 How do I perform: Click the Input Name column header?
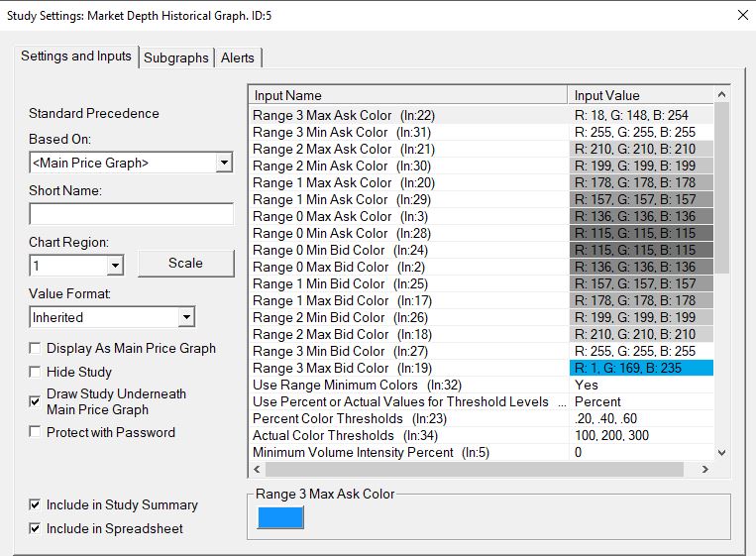408,95
